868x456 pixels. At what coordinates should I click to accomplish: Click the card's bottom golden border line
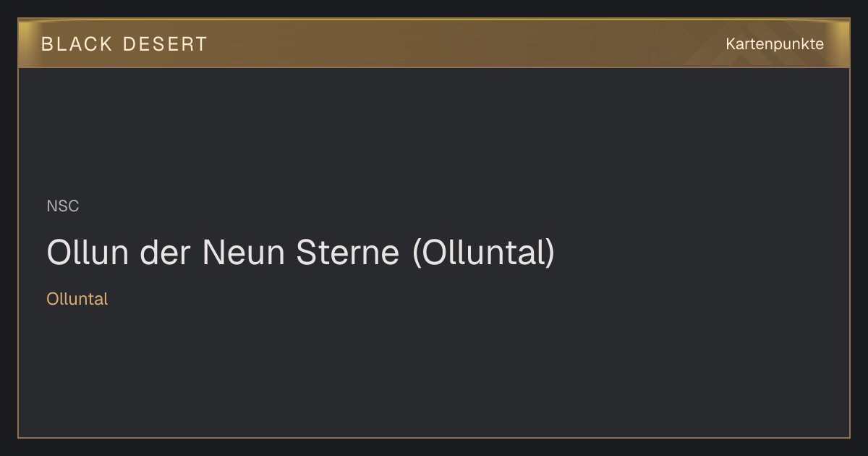(x=434, y=437)
